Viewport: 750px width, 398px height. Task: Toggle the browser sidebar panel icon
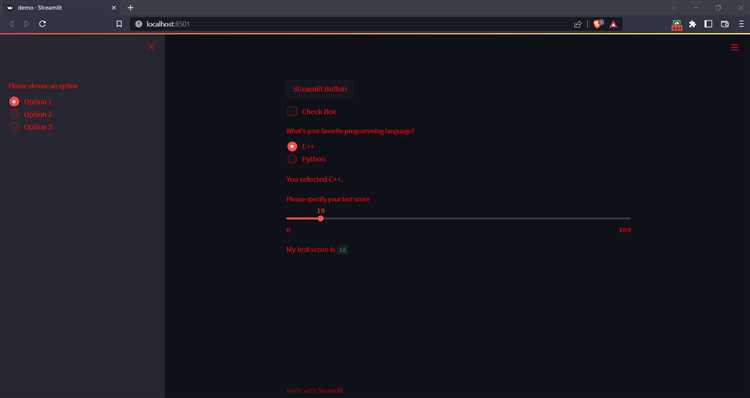point(708,24)
